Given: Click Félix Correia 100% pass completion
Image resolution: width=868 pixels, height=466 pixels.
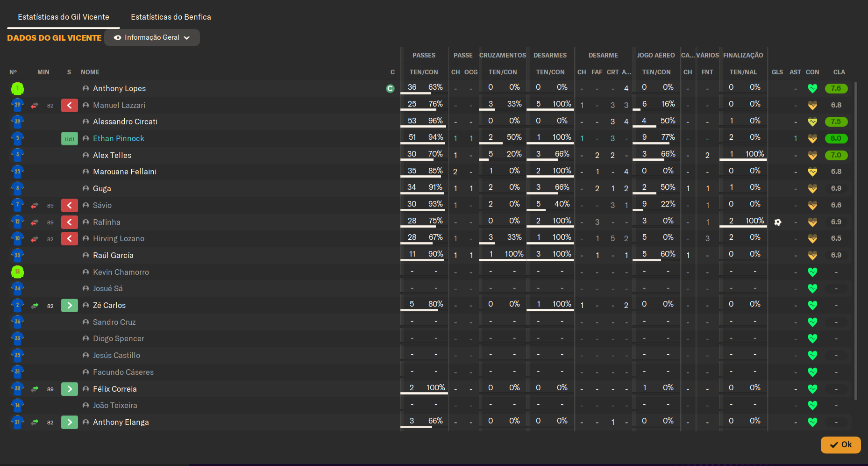Looking at the screenshot, I should [435, 387].
